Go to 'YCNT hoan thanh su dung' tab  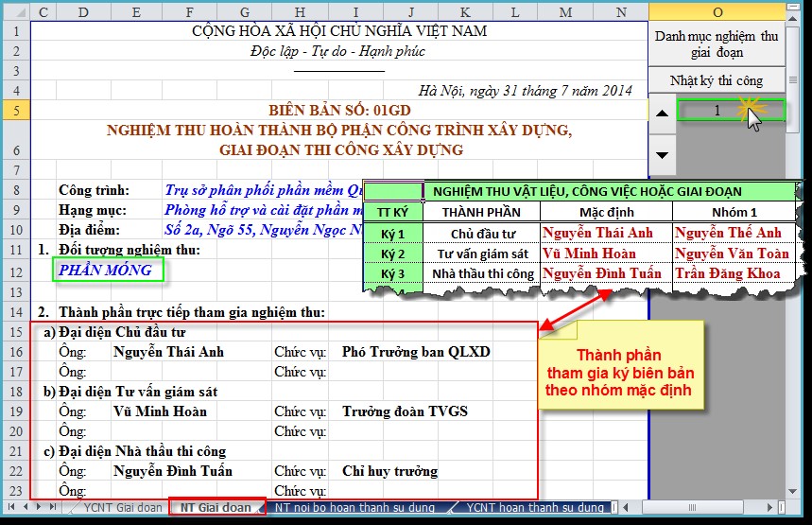tap(534, 508)
